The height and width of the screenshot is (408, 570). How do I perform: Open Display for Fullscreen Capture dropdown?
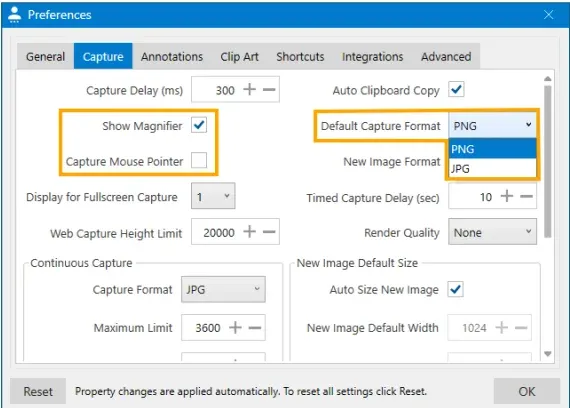(213, 196)
